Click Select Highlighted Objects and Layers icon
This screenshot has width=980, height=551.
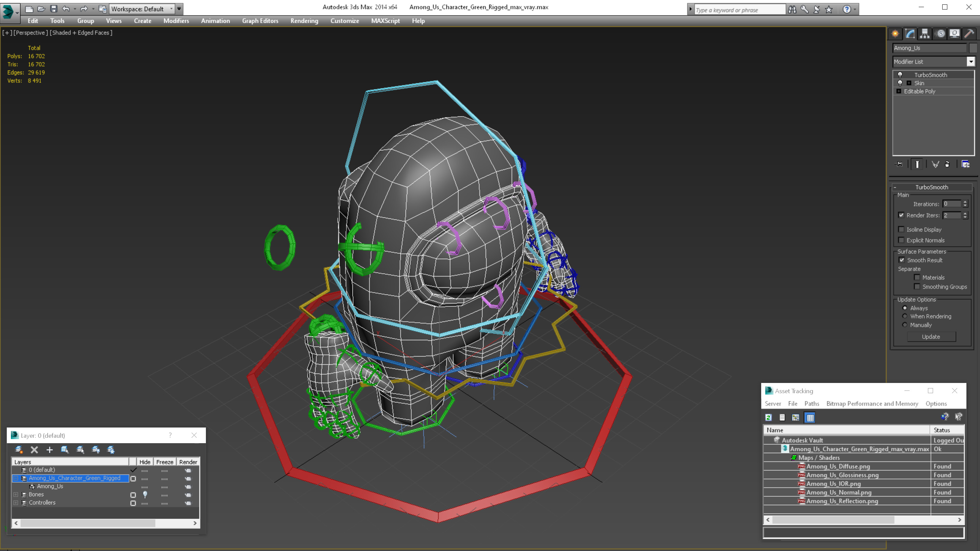click(x=65, y=450)
